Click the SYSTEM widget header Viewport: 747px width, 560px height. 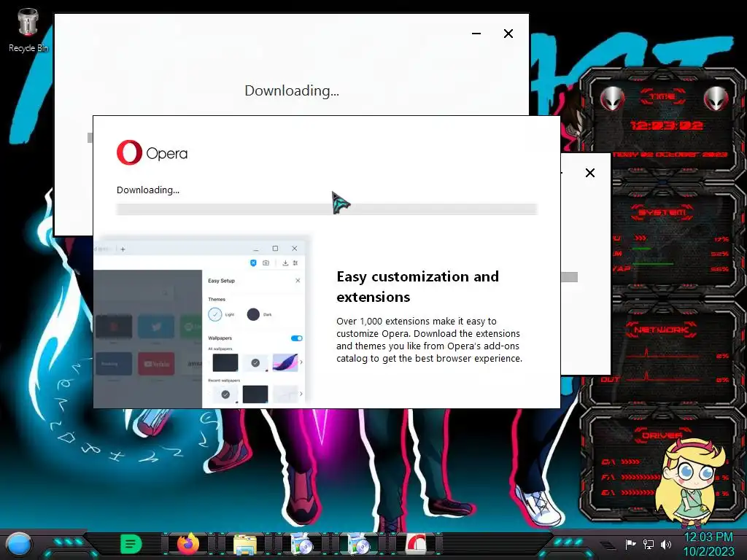662,212
